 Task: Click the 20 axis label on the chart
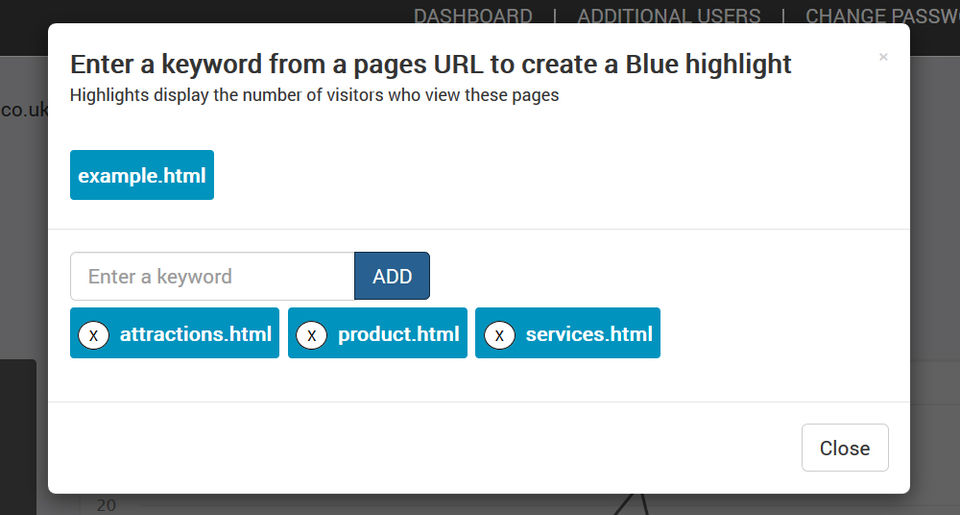pyautogui.click(x=106, y=505)
